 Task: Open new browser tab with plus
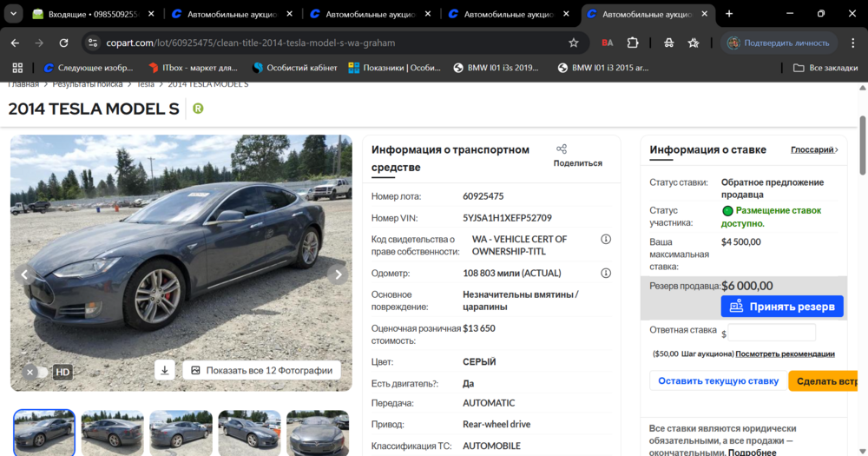point(729,14)
